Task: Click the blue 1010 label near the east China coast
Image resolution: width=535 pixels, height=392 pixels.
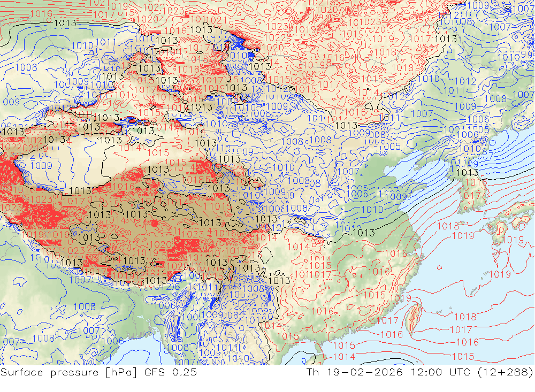Action: pyautogui.click(x=372, y=210)
